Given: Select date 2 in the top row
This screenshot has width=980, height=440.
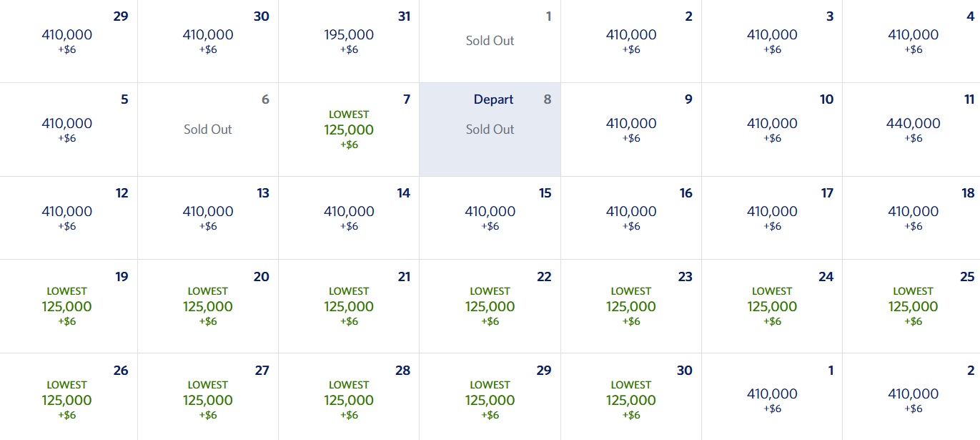Looking at the screenshot, I should (x=630, y=39).
